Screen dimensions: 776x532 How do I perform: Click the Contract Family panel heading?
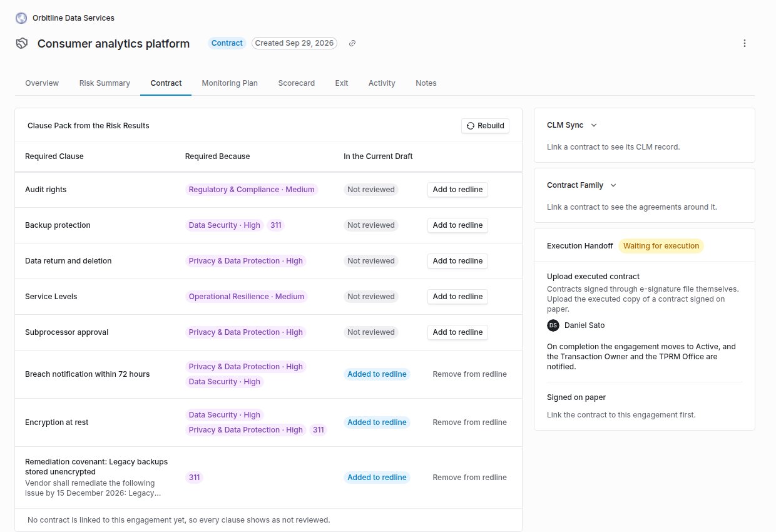click(x=575, y=185)
